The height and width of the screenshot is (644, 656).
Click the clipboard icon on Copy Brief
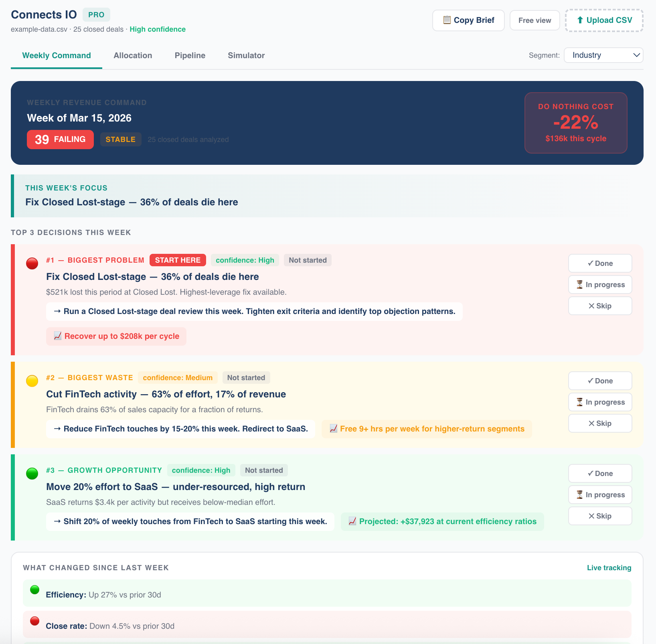[446, 20]
